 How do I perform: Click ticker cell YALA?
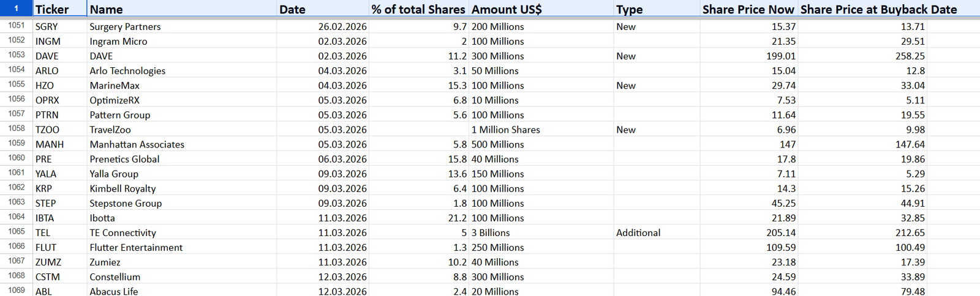60,174
